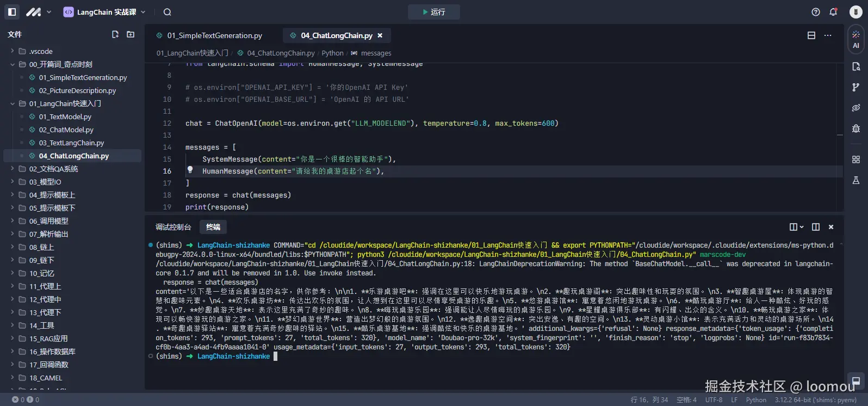
Task: Toggle the left sidebar visibility
Action: (x=12, y=12)
